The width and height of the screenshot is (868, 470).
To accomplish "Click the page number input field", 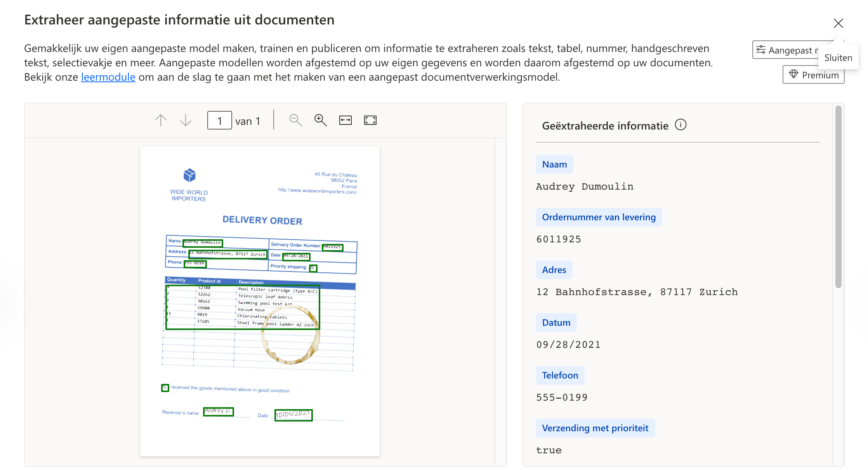I will [x=219, y=120].
